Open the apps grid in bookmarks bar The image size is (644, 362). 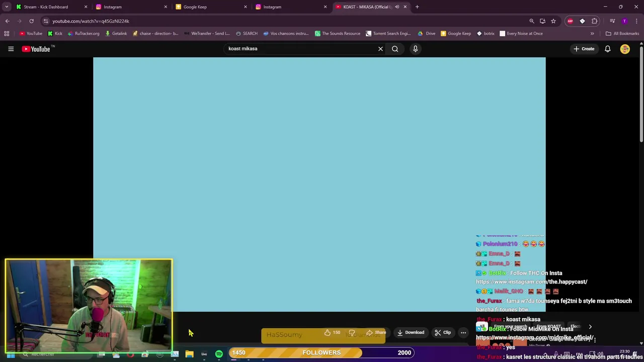coord(7,34)
